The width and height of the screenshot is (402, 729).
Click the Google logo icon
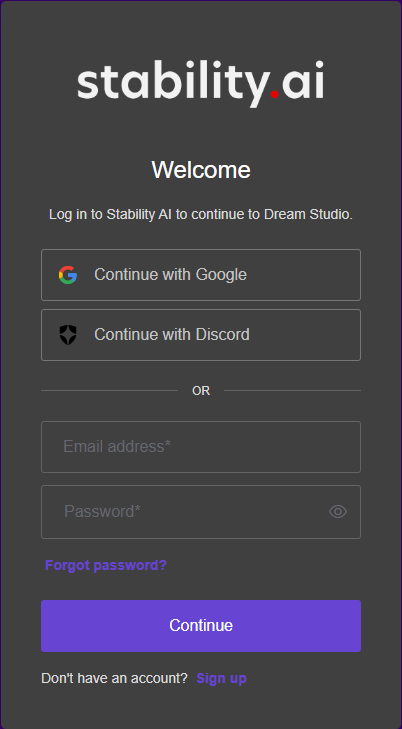[68, 275]
